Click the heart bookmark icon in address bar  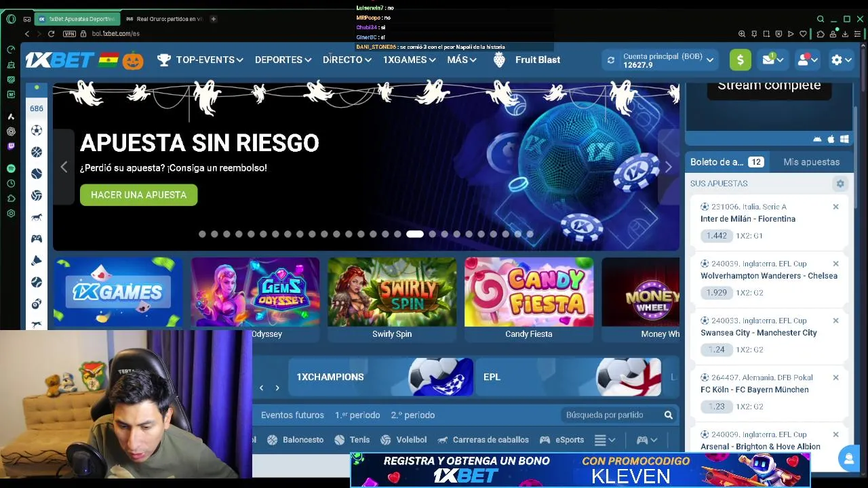tap(804, 34)
